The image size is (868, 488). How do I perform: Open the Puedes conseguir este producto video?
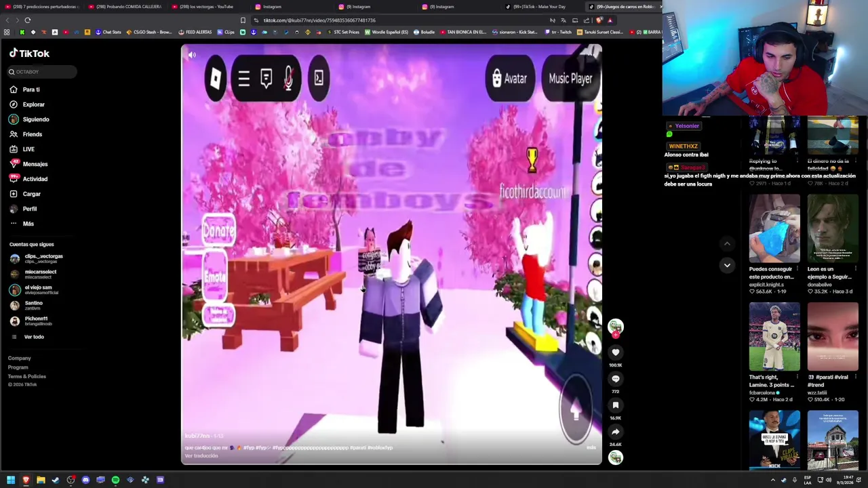(774, 228)
